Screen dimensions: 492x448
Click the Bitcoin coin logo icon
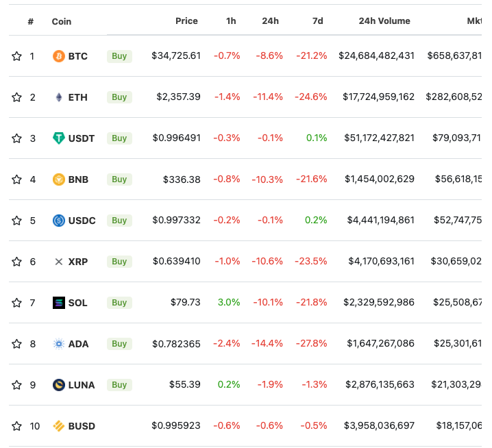coord(59,56)
